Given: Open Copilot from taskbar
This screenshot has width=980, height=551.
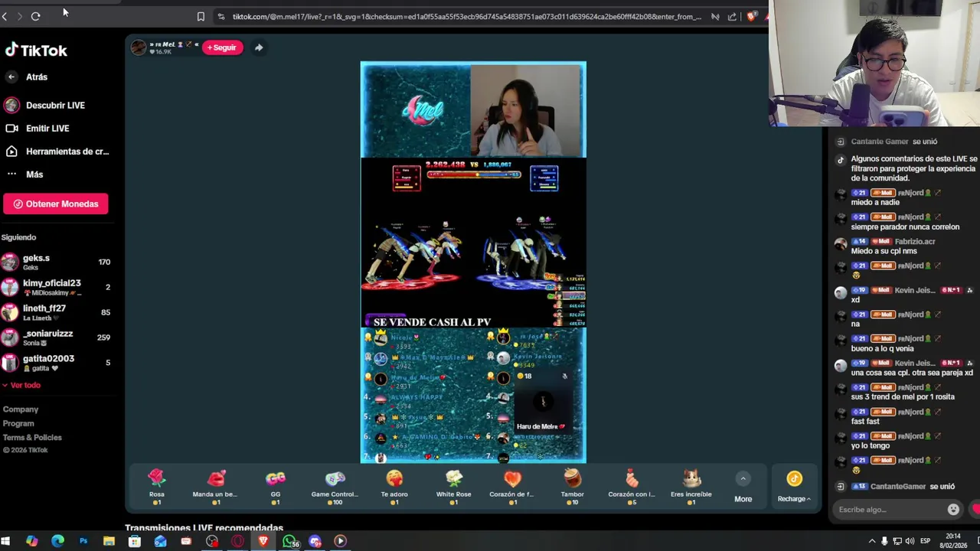Looking at the screenshot, I should pos(31,541).
